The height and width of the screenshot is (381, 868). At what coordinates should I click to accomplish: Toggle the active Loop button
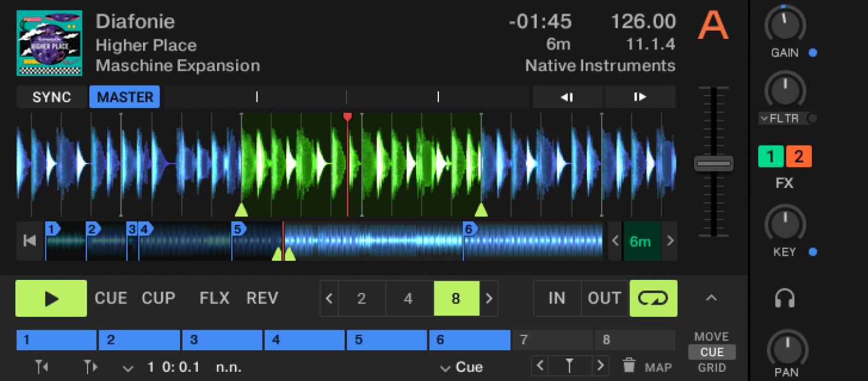(x=653, y=298)
